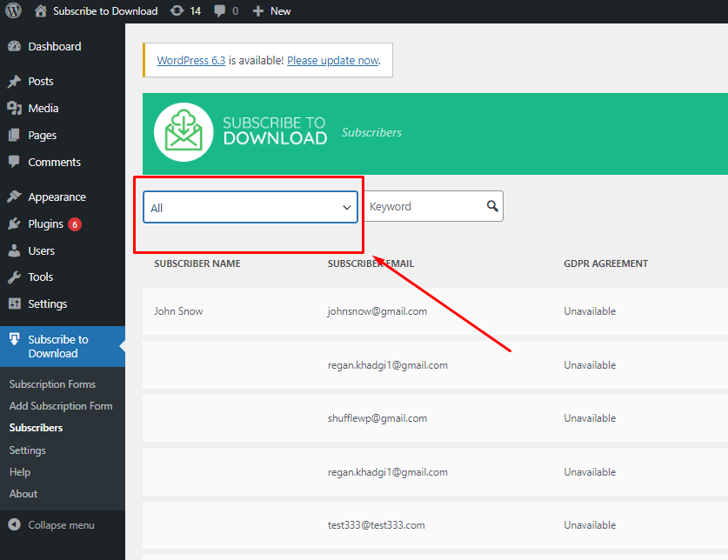Open Posts menu item
Image resolution: width=728 pixels, height=560 pixels.
point(41,81)
